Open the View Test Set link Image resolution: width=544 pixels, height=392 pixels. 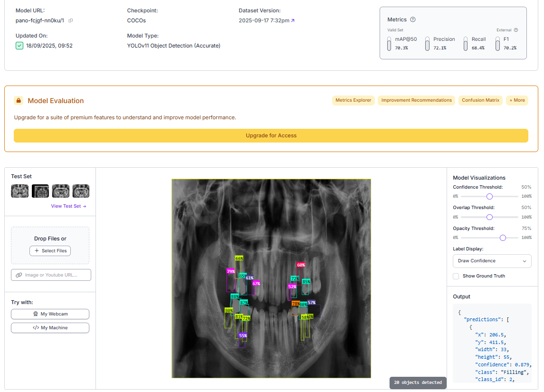[x=69, y=206]
